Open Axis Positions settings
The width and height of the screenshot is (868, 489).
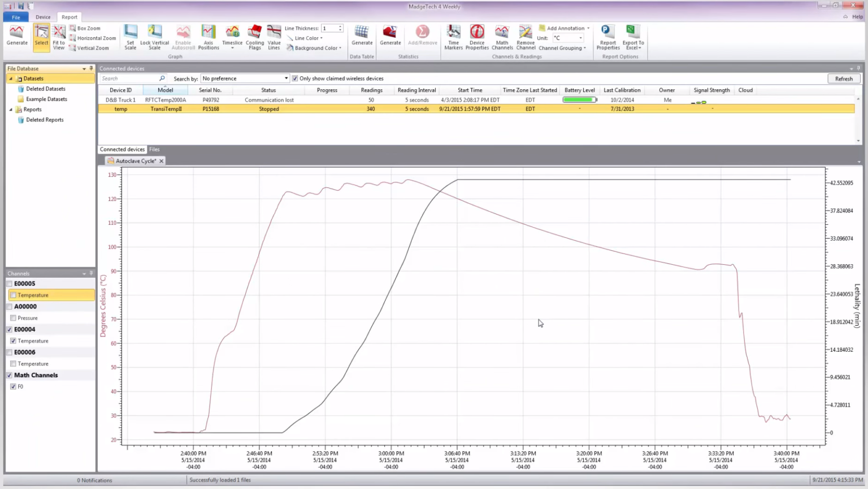pyautogui.click(x=208, y=36)
